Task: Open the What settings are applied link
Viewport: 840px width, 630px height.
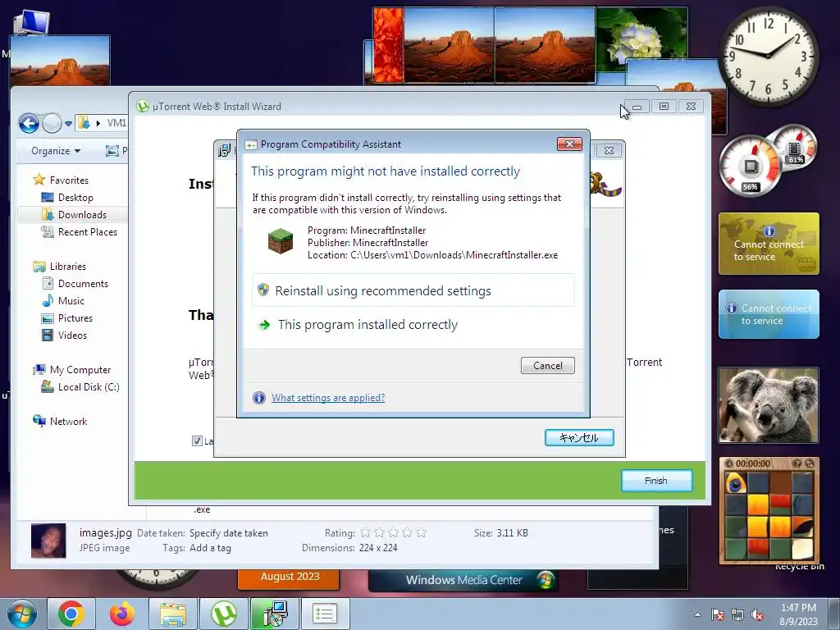Action: pyautogui.click(x=328, y=398)
